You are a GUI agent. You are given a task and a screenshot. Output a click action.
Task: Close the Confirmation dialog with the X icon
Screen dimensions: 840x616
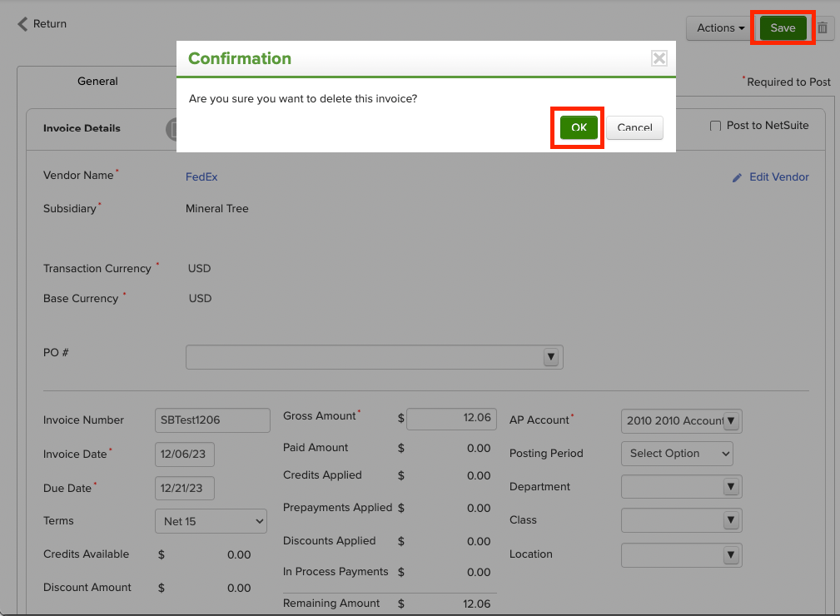click(659, 58)
